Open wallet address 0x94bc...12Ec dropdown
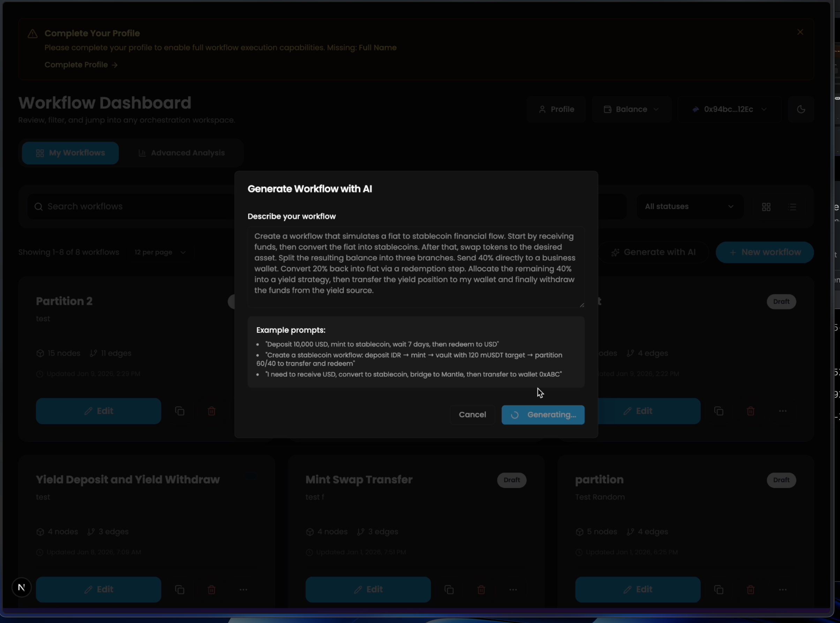 pos(729,110)
